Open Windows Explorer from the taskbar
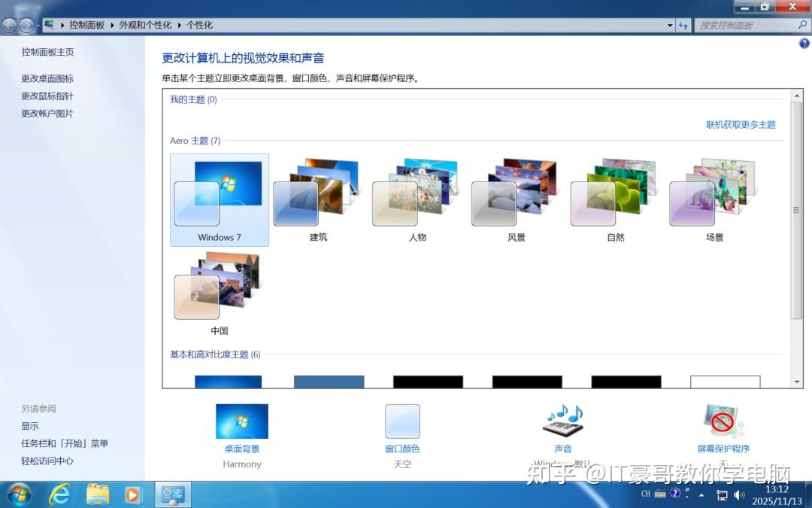 tap(97, 494)
